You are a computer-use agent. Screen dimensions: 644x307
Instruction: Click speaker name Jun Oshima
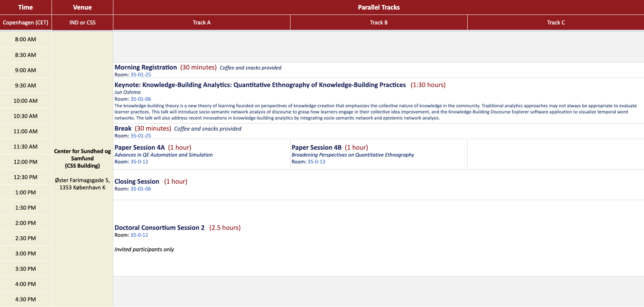(128, 92)
